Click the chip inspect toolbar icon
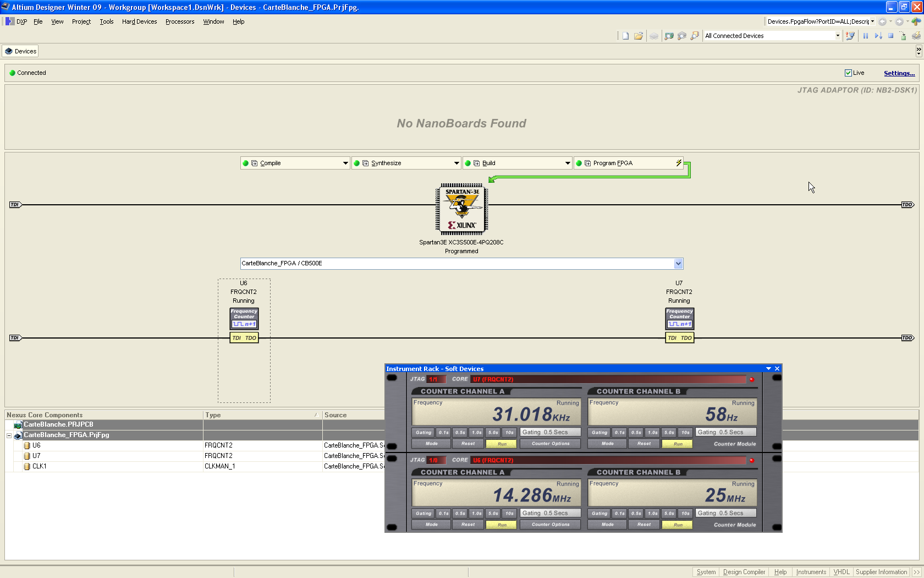The height and width of the screenshot is (578, 924). 682,36
